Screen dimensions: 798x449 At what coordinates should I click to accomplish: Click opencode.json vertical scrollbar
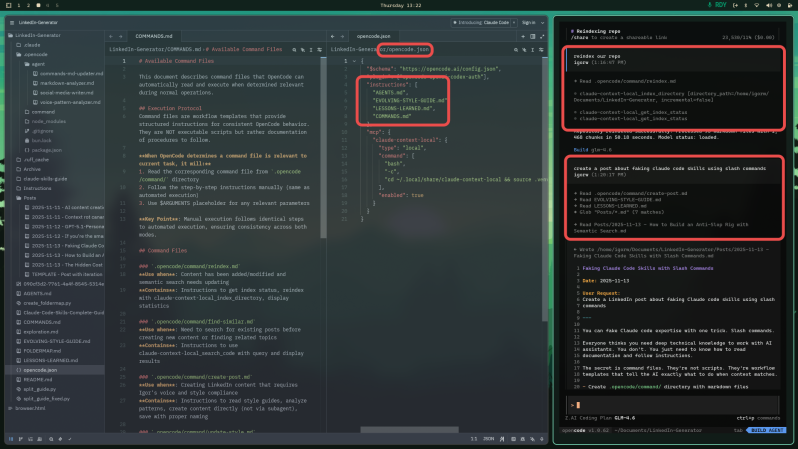click(x=545, y=188)
